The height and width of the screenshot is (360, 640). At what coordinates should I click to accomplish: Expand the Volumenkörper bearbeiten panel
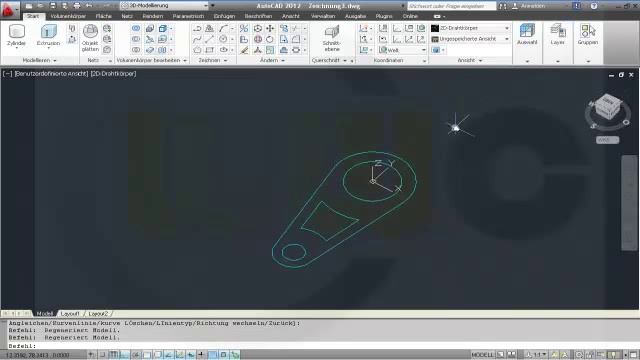151,60
